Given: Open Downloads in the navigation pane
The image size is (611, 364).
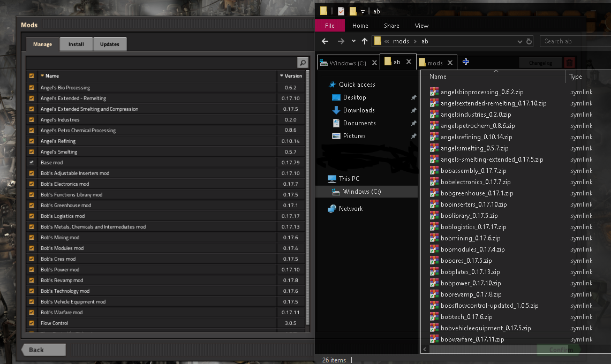Looking at the screenshot, I should pos(358,110).
